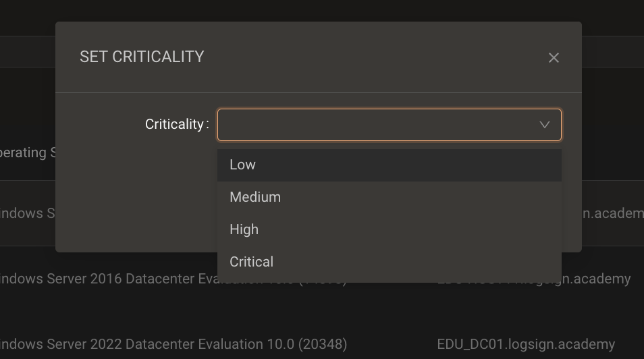This screenshot has width=644, height=359.
Task: Focus the empty Criticality select field
Action: tap(390, 125)
